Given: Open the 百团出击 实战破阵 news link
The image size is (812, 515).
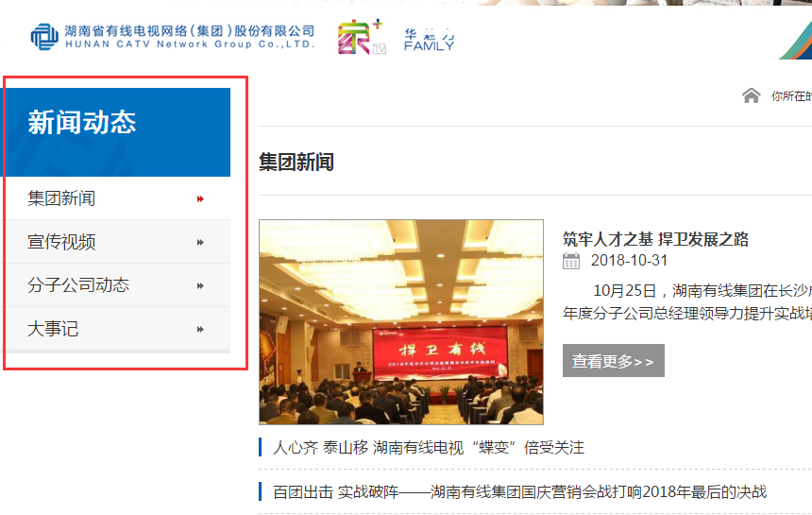Looking at the screenshot, I should tap(520, 492).
